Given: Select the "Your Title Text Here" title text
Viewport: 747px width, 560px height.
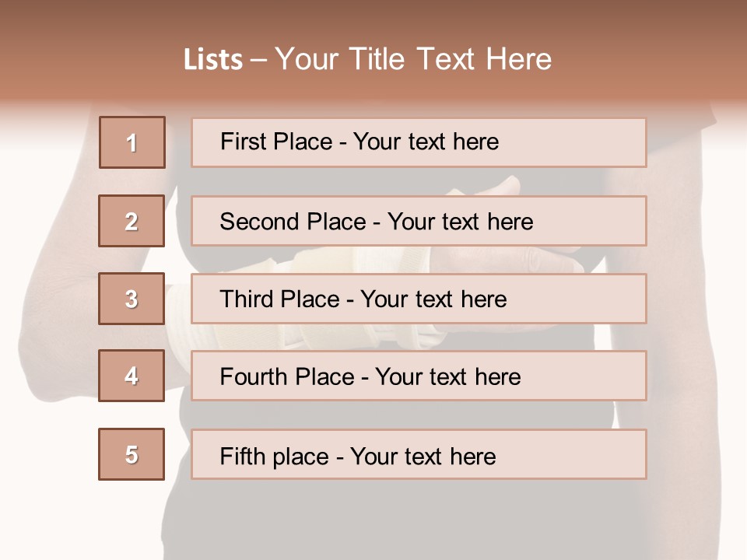Looking at the screenshot, I should pyautogui.click(x=413, y=59).
